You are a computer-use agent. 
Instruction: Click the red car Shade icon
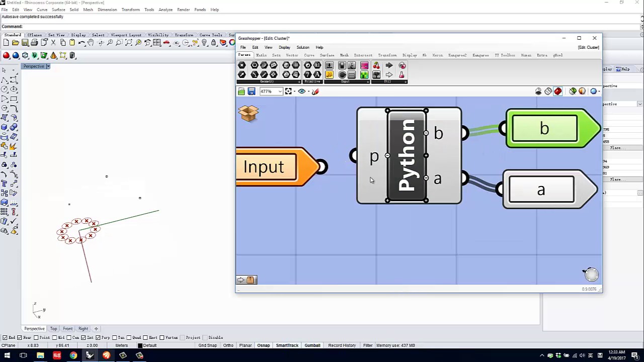coord(166,43)
